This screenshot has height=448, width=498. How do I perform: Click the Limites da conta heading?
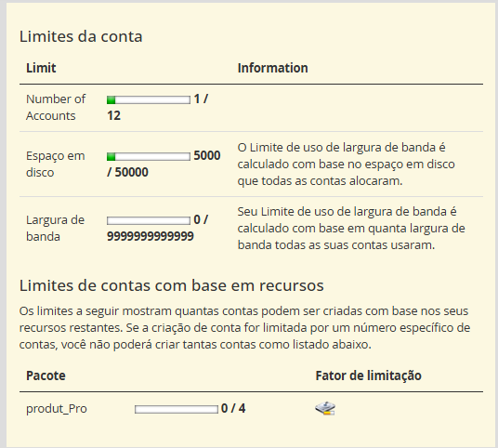(81, 36)
